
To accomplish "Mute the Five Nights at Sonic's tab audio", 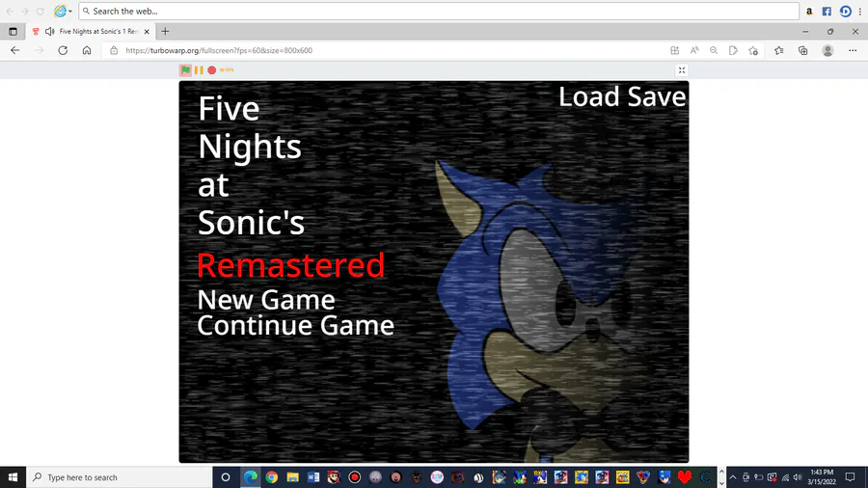I will click(x=50, y=32).
